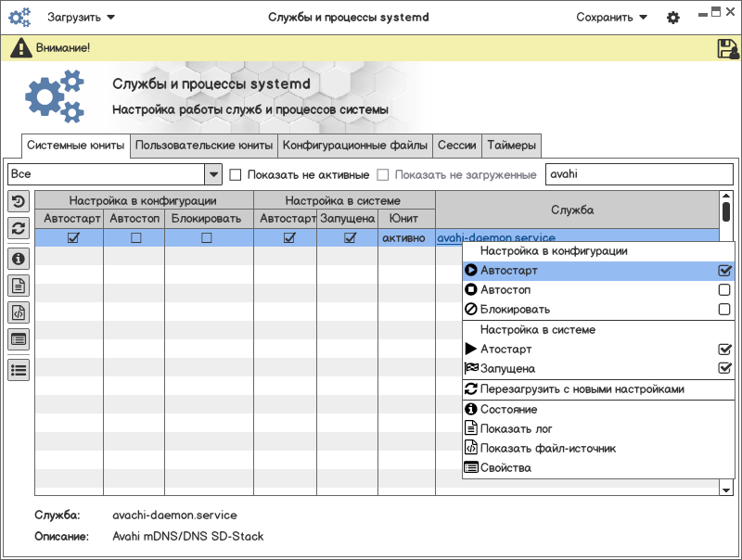Viewport: 742px width, 560px height.
Task: Choose 'Перезагрузить с новыми настройками' menu item
Action: 582,389
